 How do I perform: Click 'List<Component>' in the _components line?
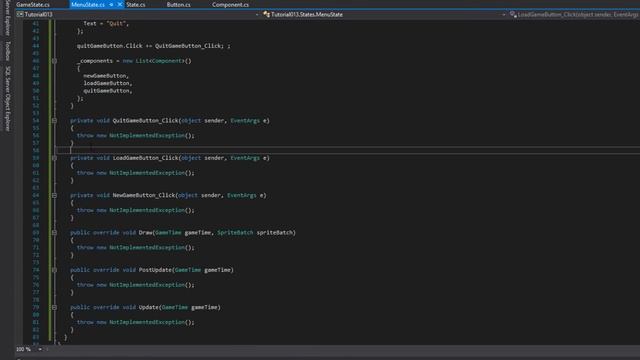click(x=160, y=61)
